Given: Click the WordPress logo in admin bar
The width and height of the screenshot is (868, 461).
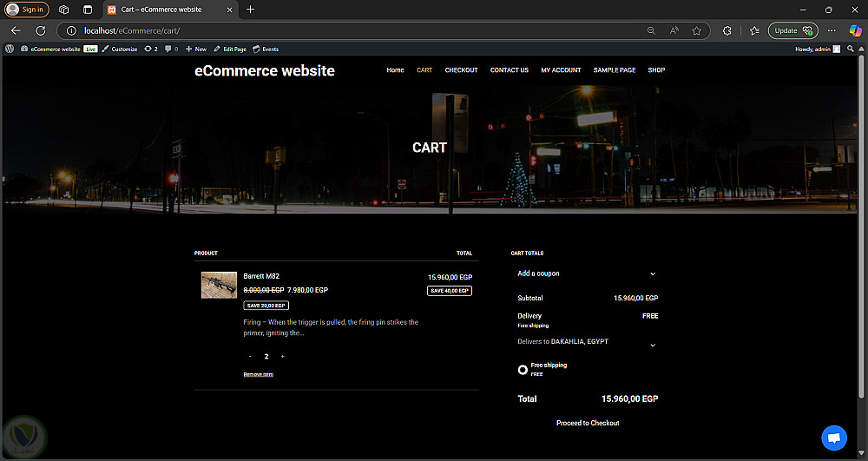Looking at the screenshot, I should pos(10,49).
